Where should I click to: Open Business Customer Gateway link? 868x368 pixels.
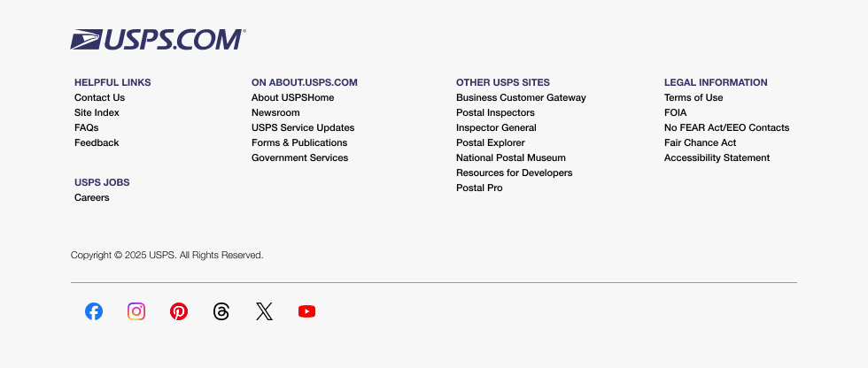pyautogui.click(x=521, y=98)
